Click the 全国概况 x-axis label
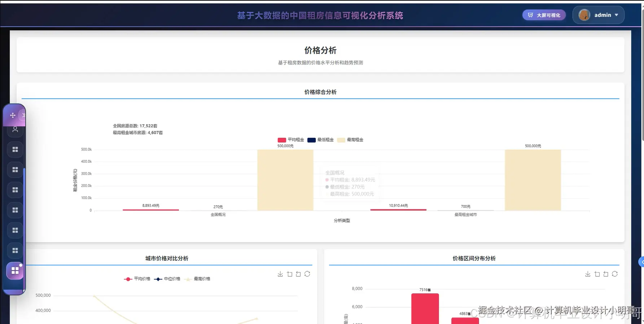 218,215
